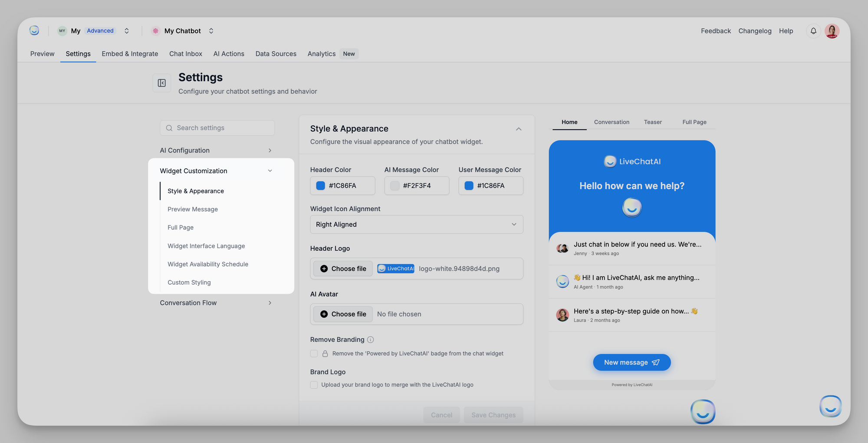Expand the Conversation Flow section
The width and height of the screenshot is (868, 443).
point(217,303)
